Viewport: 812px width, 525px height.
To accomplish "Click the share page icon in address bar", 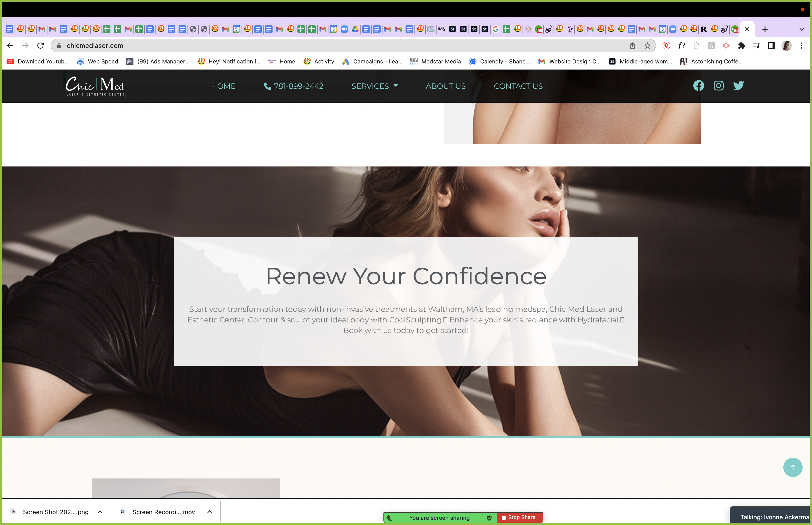I will point(632,46).
